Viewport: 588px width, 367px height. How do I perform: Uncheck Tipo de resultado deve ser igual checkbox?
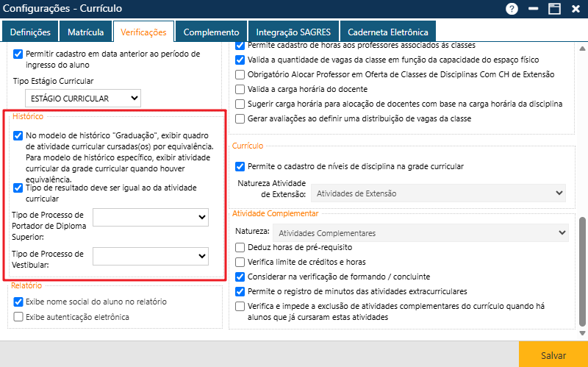coord(18,188)
